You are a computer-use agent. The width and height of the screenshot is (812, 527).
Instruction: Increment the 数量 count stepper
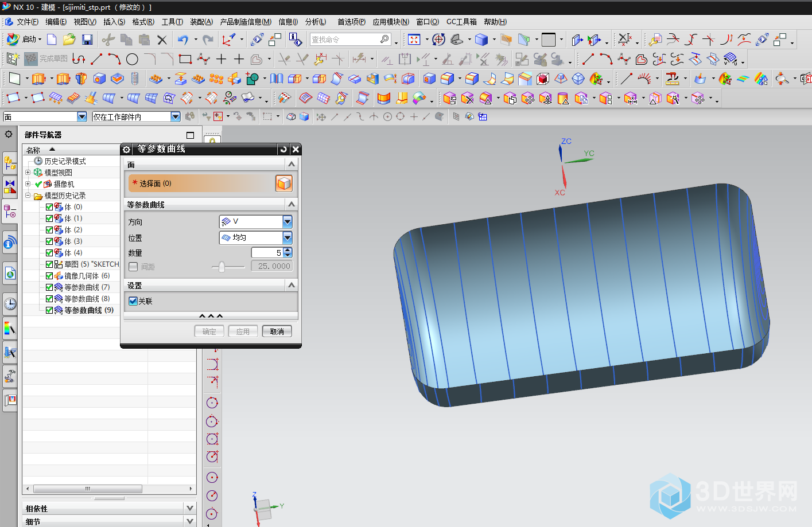[x=288, y=250]
